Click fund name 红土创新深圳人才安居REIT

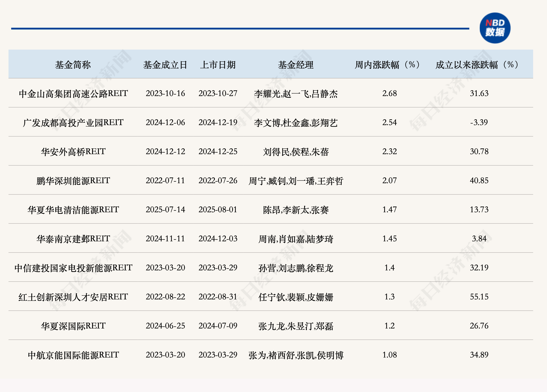click(73, 297)
